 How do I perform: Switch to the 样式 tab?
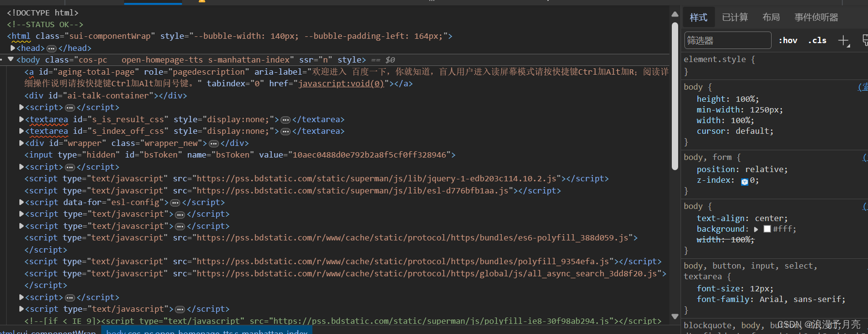[698, 17]
